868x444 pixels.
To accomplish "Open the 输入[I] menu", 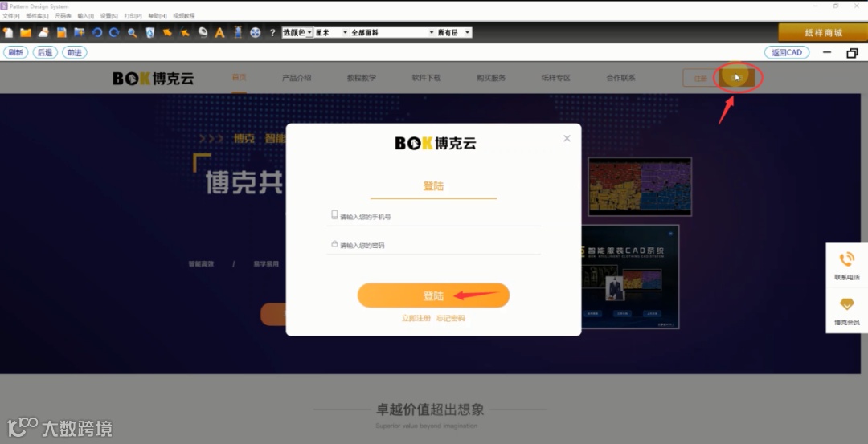I will pyautogui.click(x=86, y=16).
